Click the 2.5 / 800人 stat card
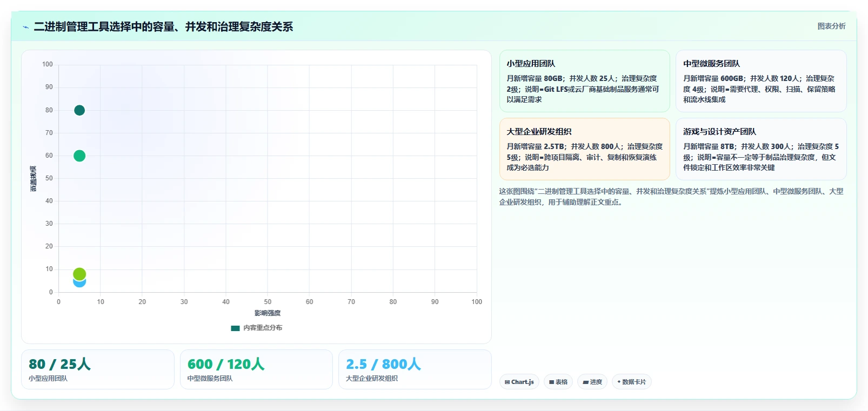868x411 pixels. pyautogui.click(x=415, y=369)
